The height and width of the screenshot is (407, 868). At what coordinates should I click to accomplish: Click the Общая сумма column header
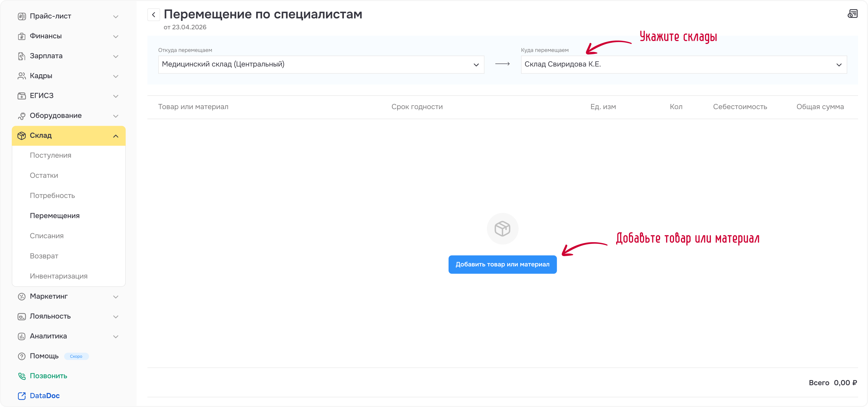[x=820, y=107]
